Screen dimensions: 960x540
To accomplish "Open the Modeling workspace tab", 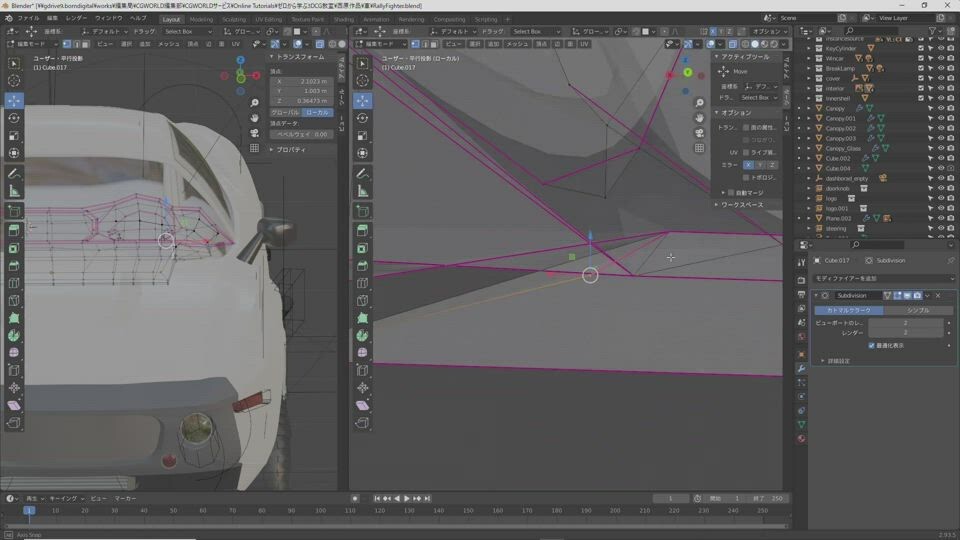I will point(201,19).
